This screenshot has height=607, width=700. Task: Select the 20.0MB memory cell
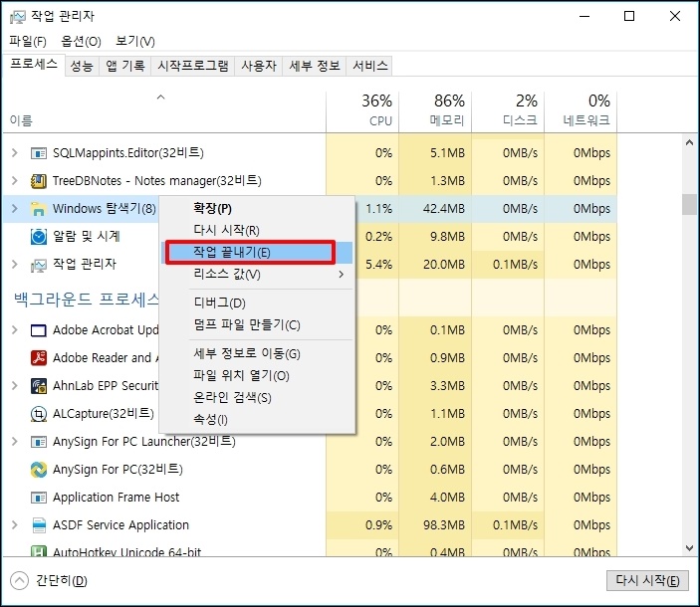[435, 264]
